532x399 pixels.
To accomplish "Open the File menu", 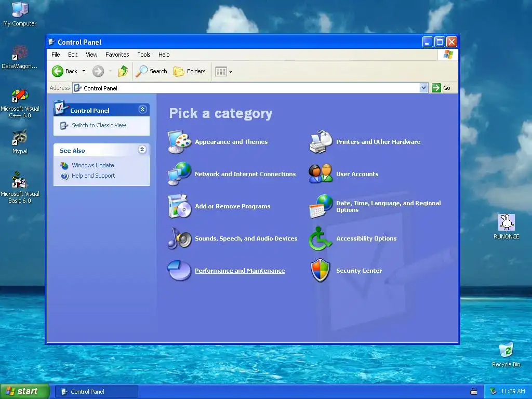I will click(x=56, y=55).
